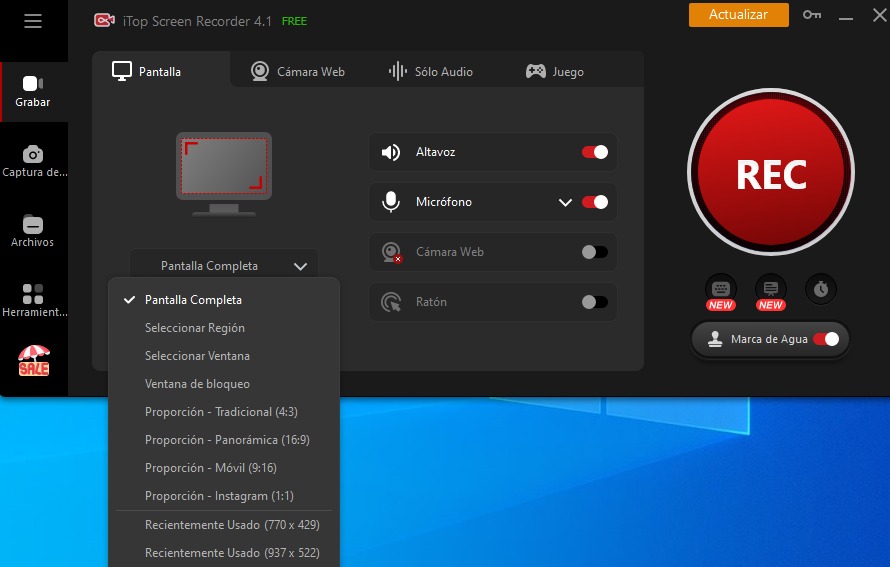
Task: Disable the Marca de Agua switch
Action: (826, 339)
